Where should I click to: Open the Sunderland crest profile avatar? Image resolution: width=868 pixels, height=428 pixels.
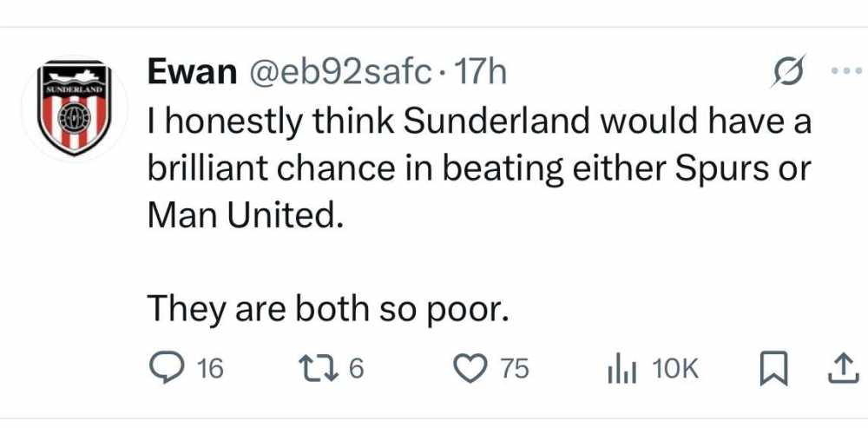(x=74, y=108)
